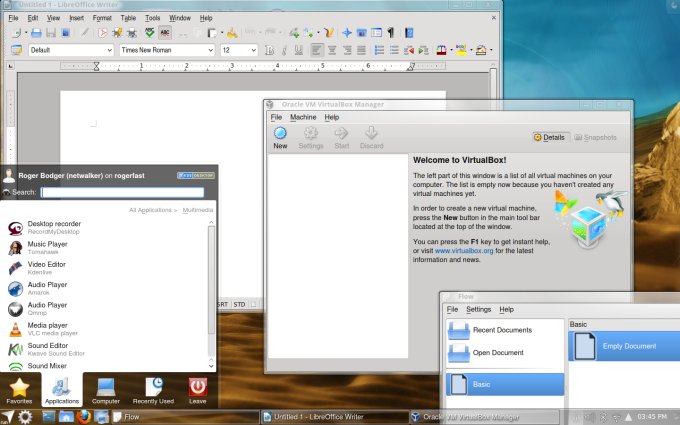Open the Machine menu in VirtualBox

(x=303, y=117)
